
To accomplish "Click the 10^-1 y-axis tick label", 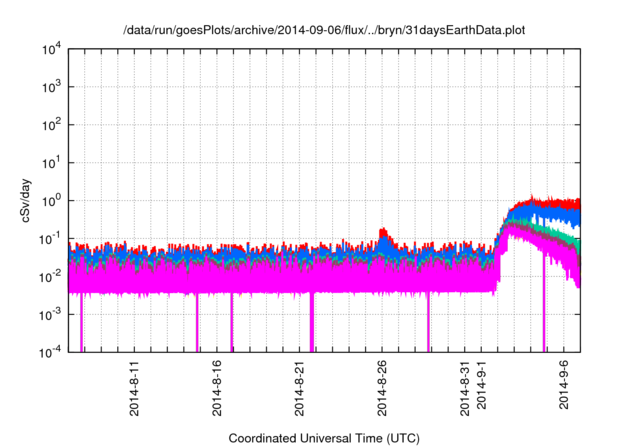I will click(x=50, y=239).
